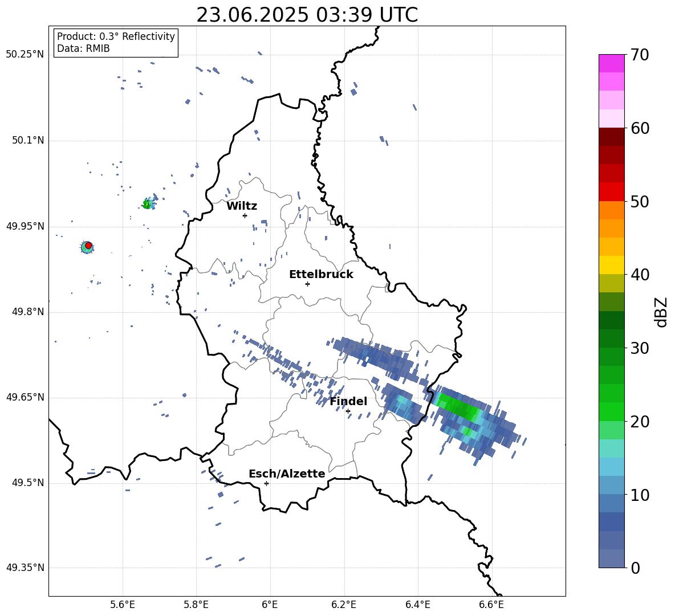This screenshot has width=675, height=616.
Task: Click the cross marker below Ettelbruck
Action: tap(307, 284)
